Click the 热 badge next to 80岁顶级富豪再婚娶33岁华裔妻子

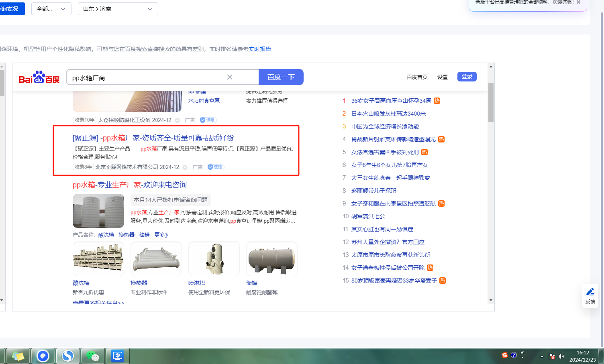443,281
